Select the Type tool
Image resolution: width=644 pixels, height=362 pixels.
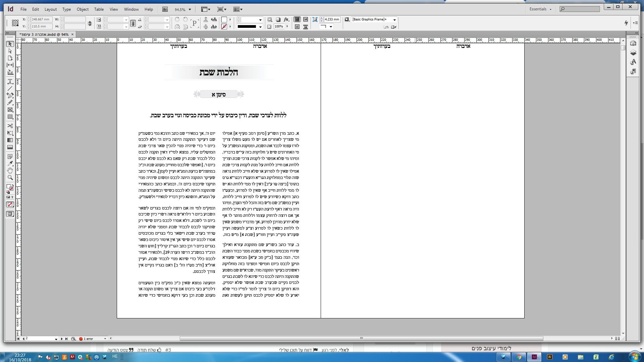(10, 81)
